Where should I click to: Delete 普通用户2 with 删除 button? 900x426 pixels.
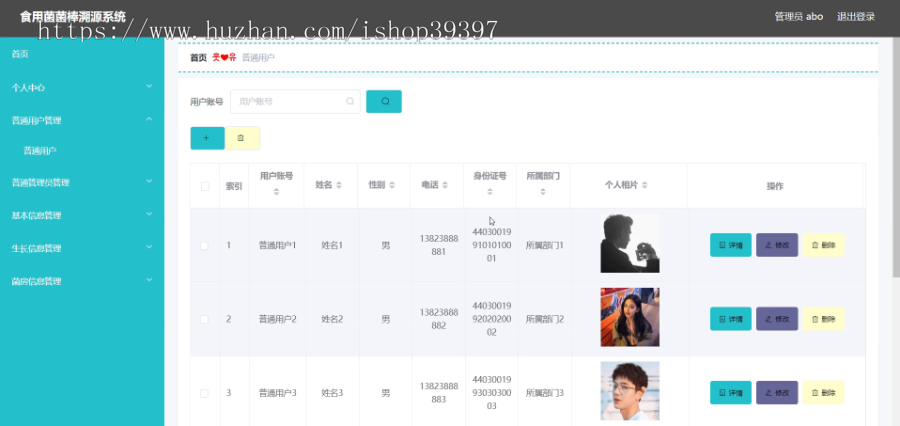(x=823, y=319)
